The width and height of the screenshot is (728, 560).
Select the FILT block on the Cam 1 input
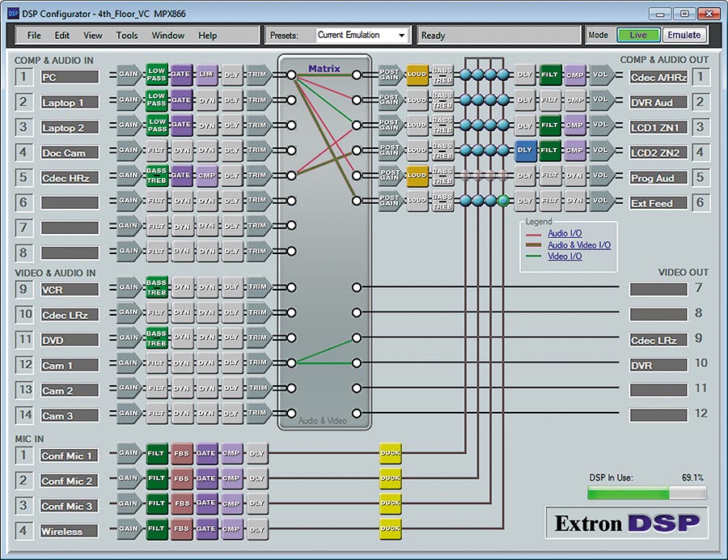click(x=155, y=365)
